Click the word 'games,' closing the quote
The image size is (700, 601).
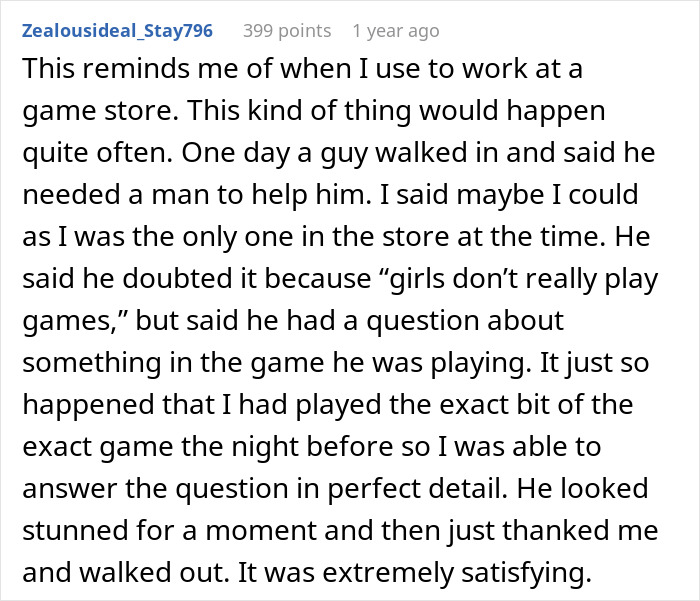pos(75,321)
